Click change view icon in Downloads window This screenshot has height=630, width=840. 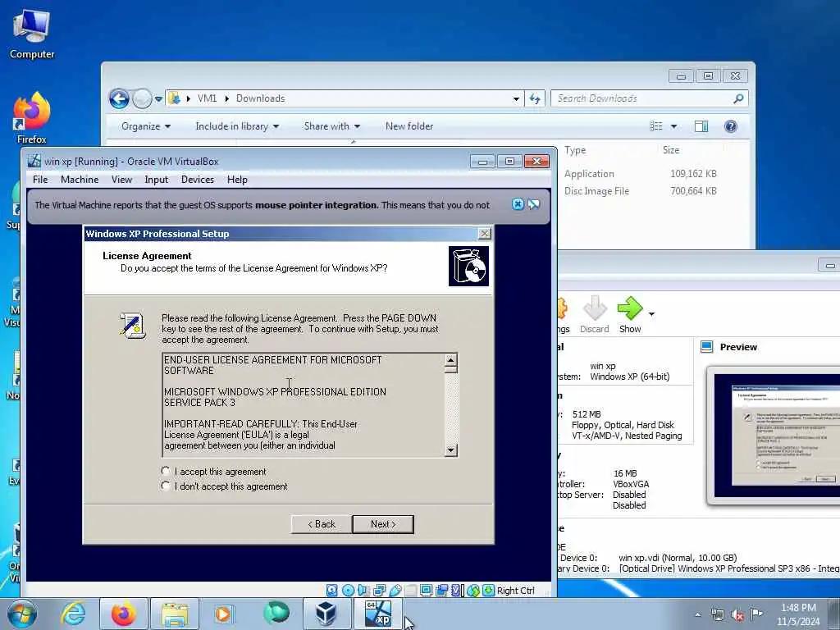[x=656, y=126]
